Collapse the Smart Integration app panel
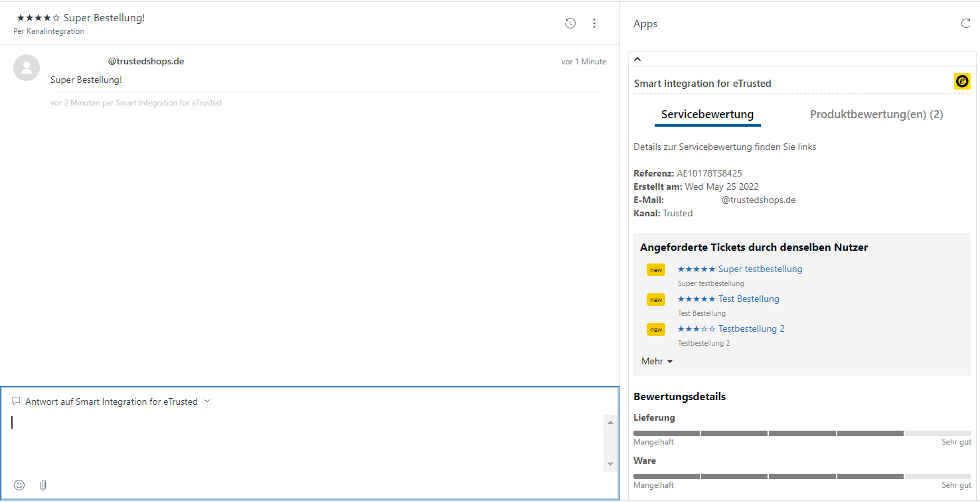 coord(637,59)
